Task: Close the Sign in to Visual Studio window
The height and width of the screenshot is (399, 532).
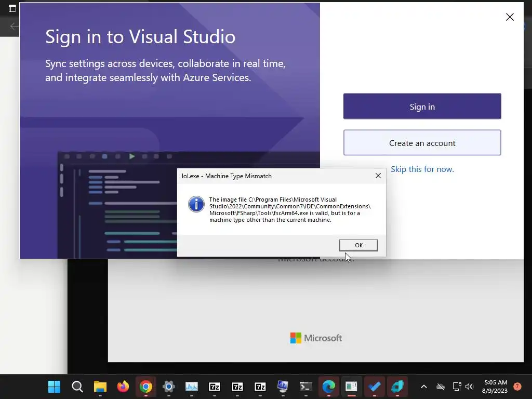Action: [x=510, y=17]
